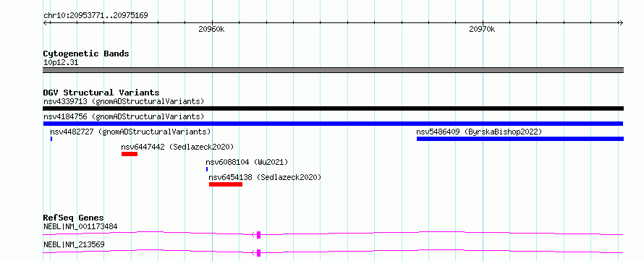
Task: Open nsv4339713 (gnomADStructuralVariants) label
Action: pyautogui.click(x=124, y=101)
